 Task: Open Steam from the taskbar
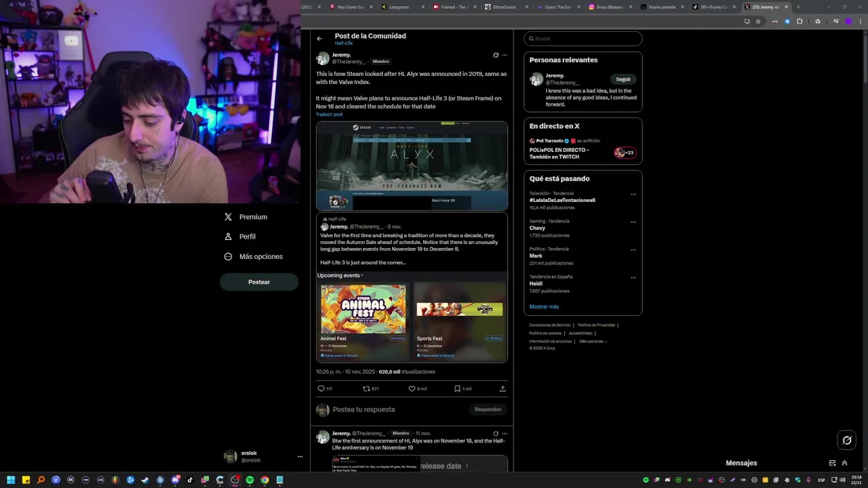(x=145, y=480)
